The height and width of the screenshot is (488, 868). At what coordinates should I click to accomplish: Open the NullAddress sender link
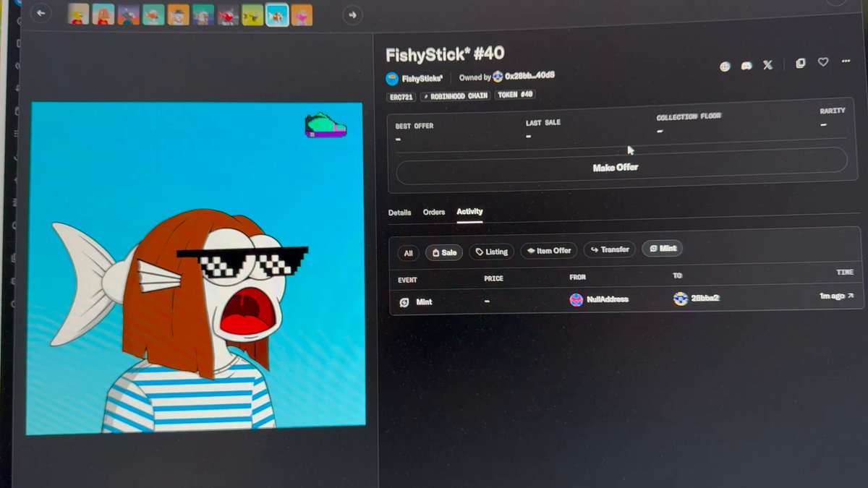coord(608,299)
